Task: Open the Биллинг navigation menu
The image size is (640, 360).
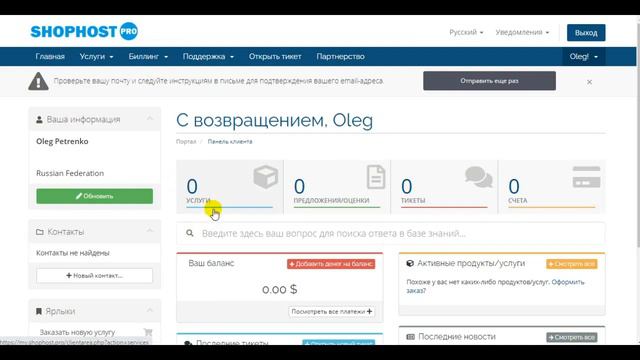Action: tap(148, 56)
